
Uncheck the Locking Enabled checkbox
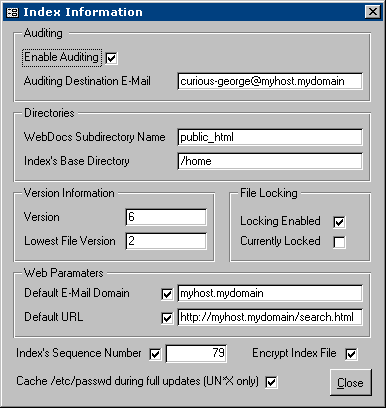(x=339, y=222)
